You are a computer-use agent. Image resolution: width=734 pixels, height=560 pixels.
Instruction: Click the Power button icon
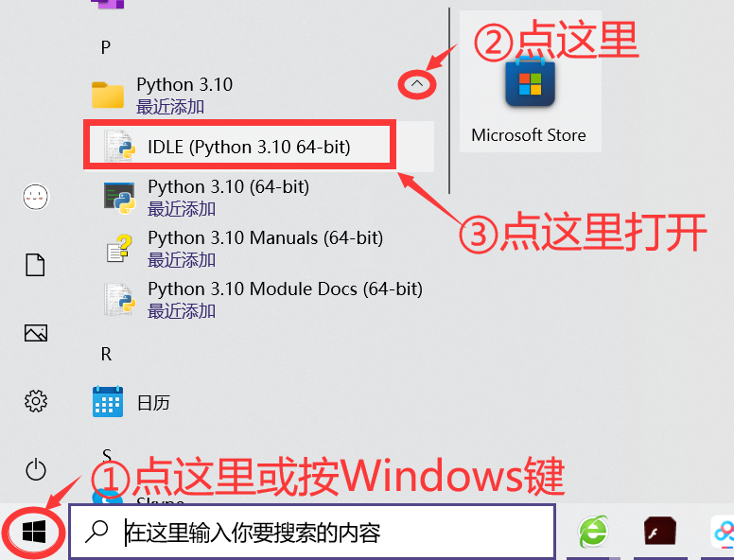coord(36,469)
